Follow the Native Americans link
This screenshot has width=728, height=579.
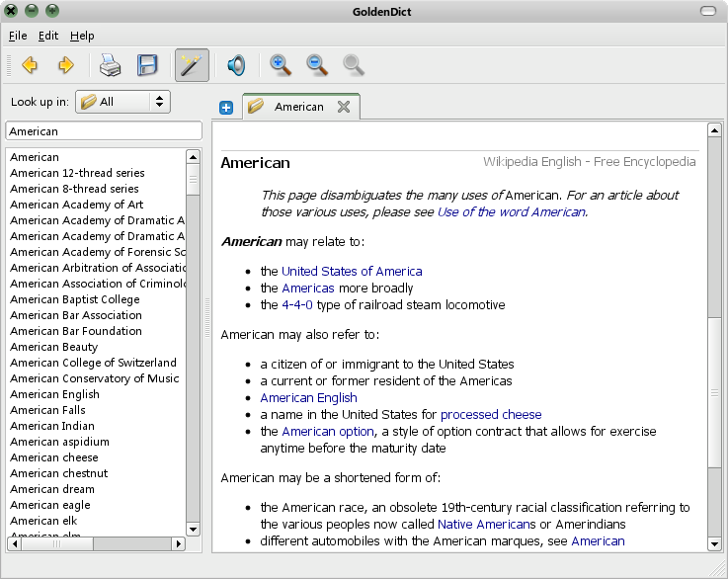pyautogui.click(x=486, y=525)
